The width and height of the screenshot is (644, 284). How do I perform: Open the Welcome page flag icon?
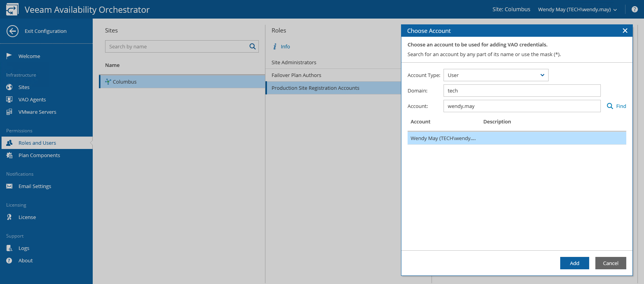9,56
